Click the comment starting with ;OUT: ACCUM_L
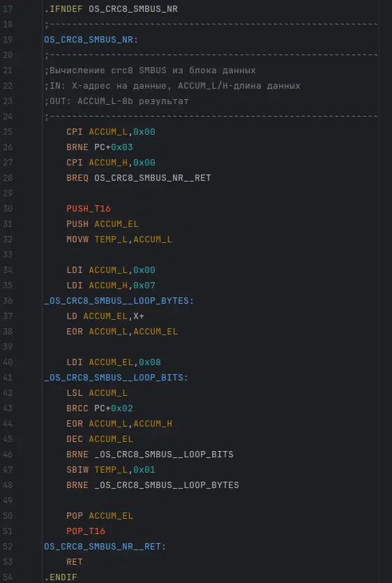The width and height of the screenshot is (392, 583). (116, 101)
